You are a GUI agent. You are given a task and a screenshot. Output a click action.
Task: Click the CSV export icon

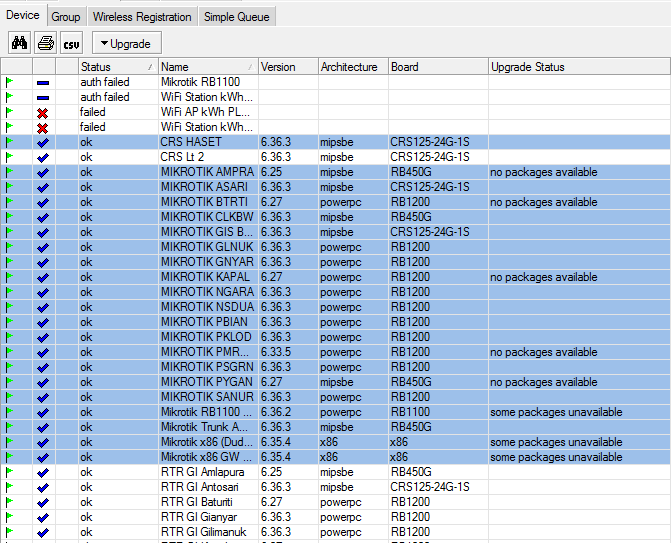(71, 43)
